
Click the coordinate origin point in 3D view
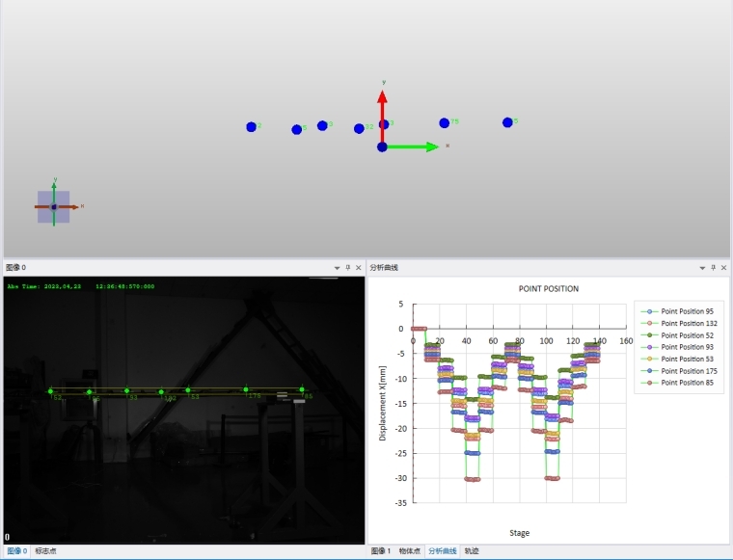(382, 147)
